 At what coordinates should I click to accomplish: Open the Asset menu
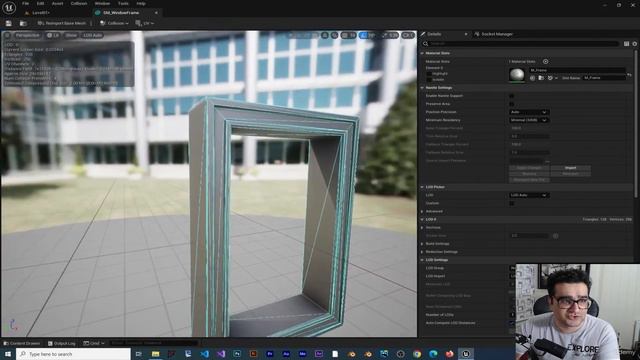coord(58,3)
